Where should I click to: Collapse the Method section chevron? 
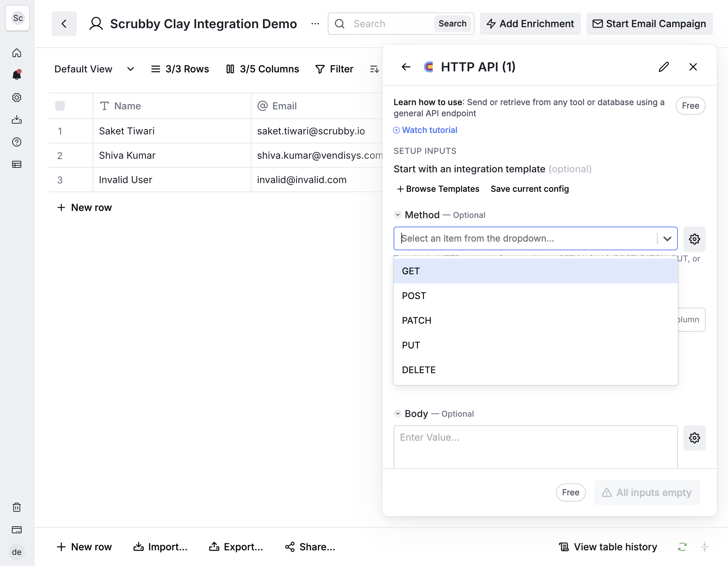tap(398, 215)
